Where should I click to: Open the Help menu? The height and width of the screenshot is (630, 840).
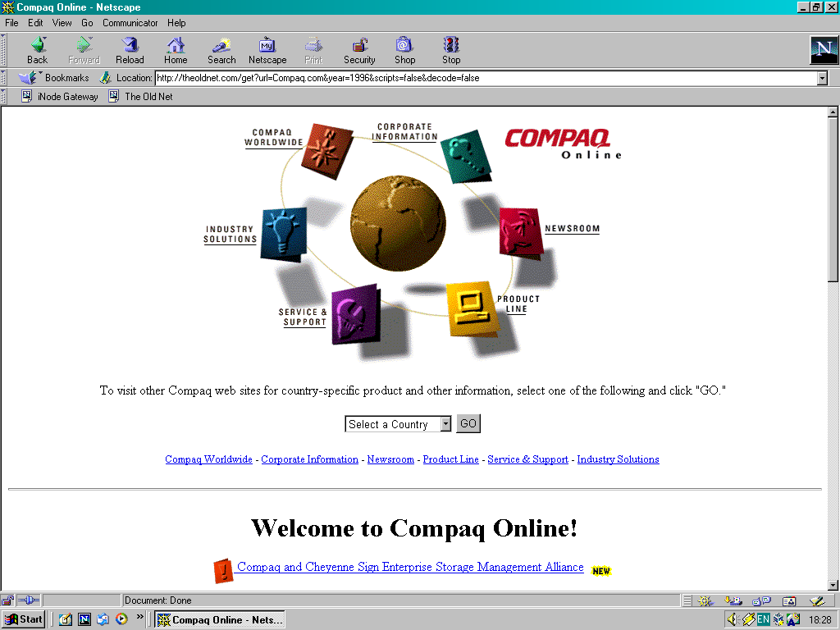click(176, 23)
